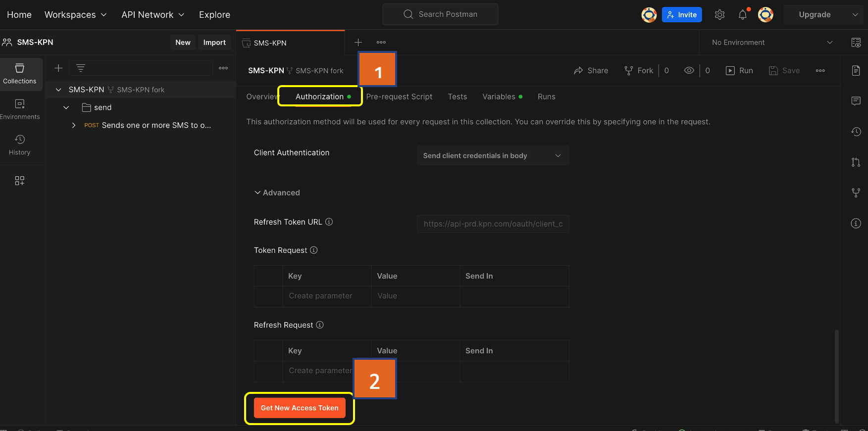868x431 pixels.
Task: Open the documentation icon in right sidebar
Action: [856, 70]
